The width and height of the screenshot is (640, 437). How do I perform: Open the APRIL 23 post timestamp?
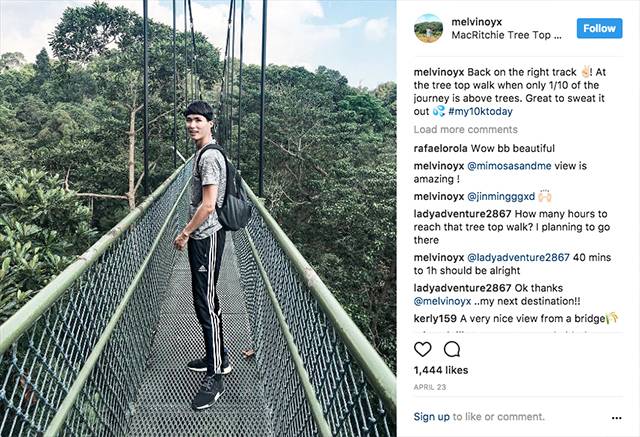tap(428, 385)
